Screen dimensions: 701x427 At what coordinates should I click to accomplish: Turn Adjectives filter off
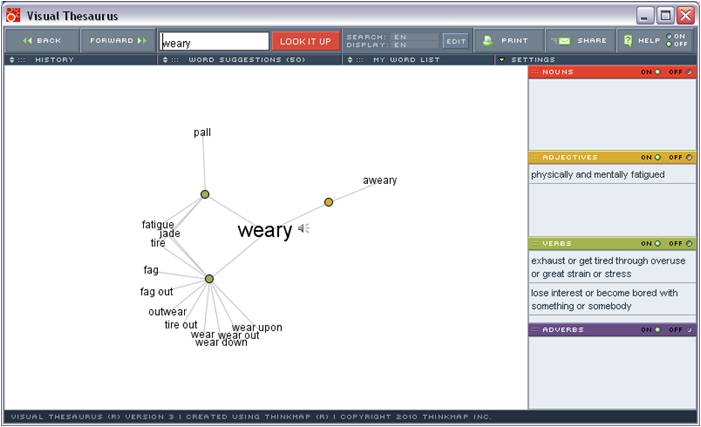pos(689,157)
